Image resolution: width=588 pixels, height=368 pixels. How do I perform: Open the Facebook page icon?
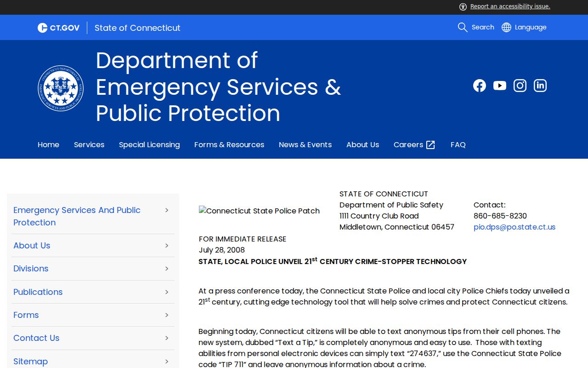click(x=479, y=86)
